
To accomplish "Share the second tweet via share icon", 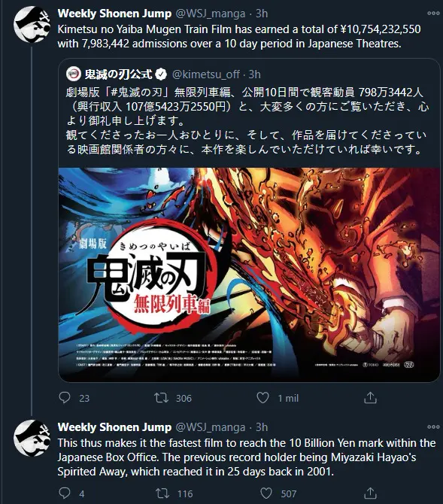I will 370,493.
